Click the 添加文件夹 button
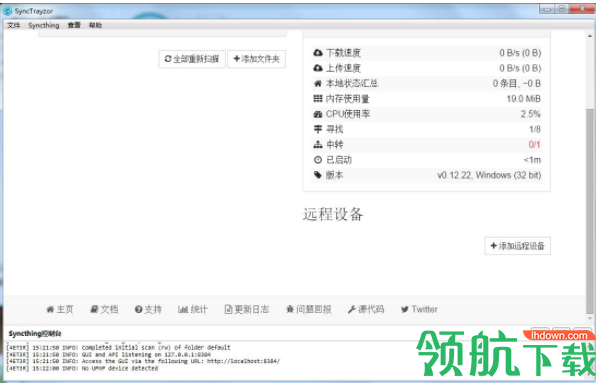 [257, 59]
